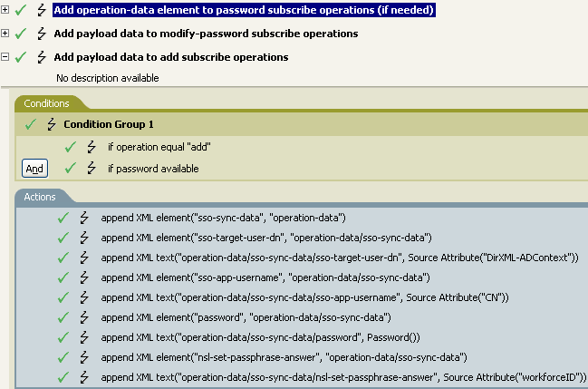This screenshot has height=389, width=588.
Task: Click lightning icon for sso-sync-data element action
Action: 84,218
